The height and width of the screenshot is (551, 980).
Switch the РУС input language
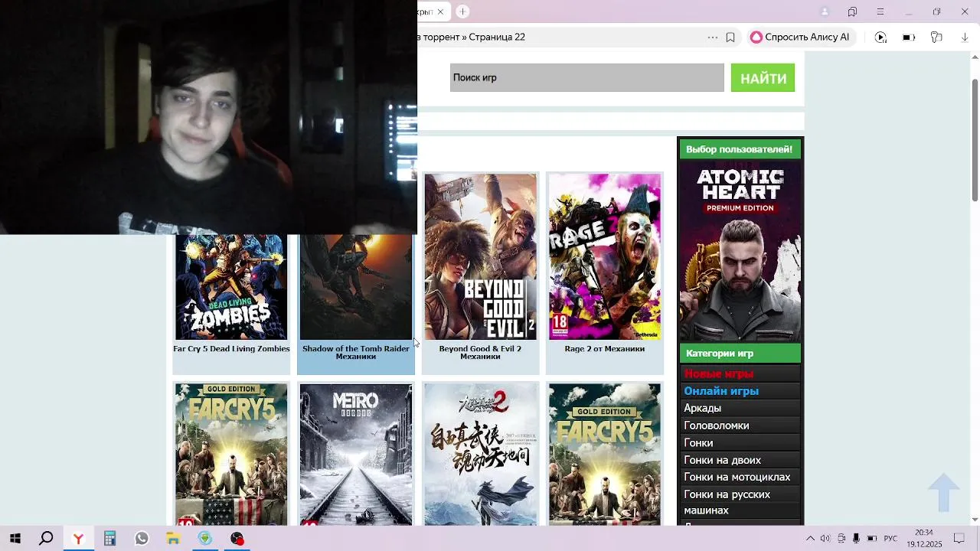point(890,539)
